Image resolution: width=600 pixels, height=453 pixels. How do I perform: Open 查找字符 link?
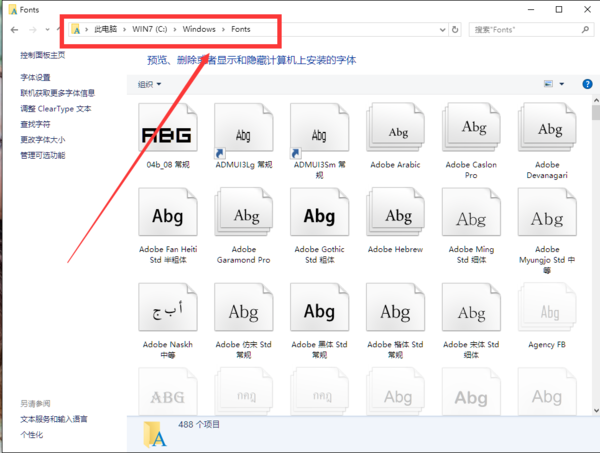tap(35, 124)
